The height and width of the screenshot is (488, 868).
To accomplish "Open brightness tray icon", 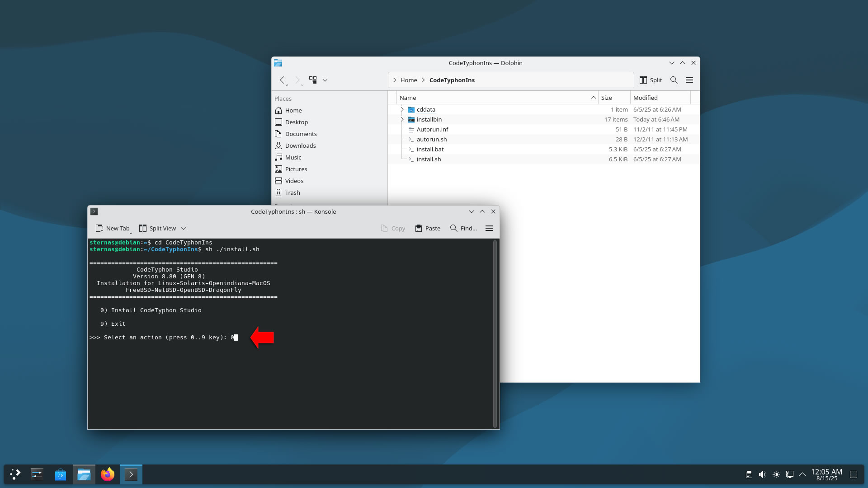I will [x=776, y=474].
